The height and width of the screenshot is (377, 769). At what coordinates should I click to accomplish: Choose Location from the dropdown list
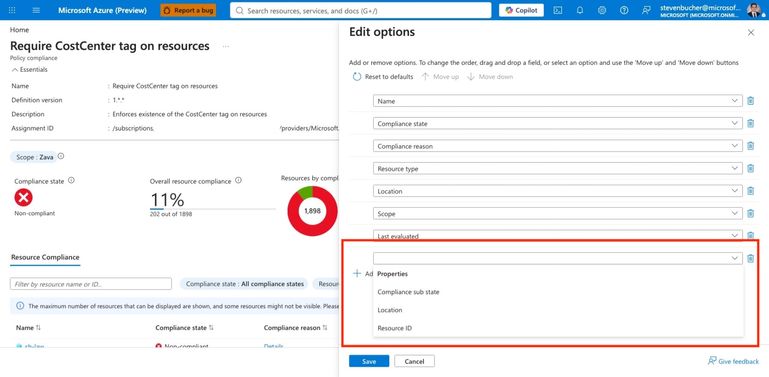tap(558, 310)
